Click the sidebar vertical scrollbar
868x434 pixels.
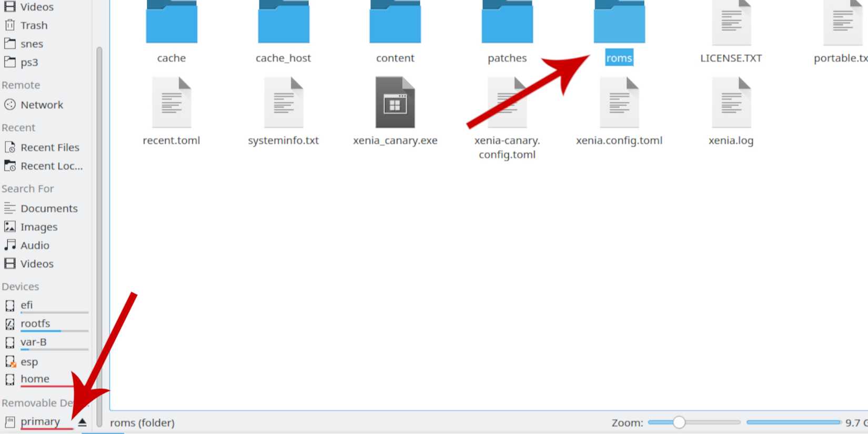click(x=99, y=210)
